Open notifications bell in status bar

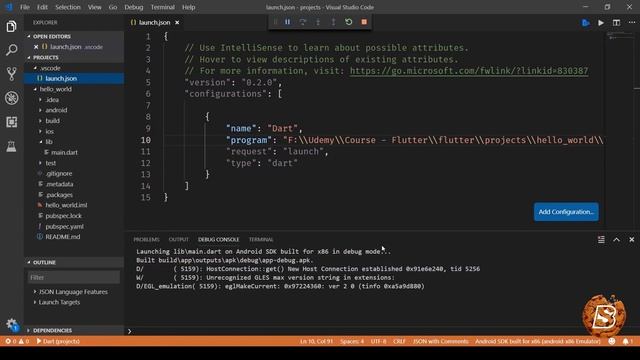(627, 341)
